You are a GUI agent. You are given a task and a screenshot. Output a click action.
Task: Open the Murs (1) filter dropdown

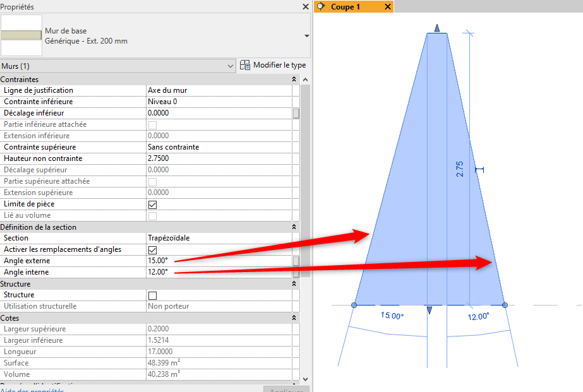230,66
